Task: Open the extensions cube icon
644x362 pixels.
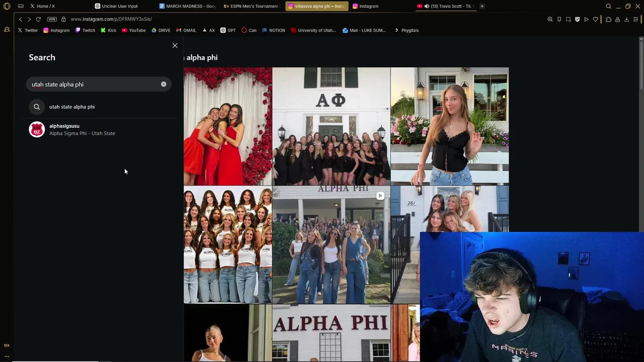Action: point(608,19)
